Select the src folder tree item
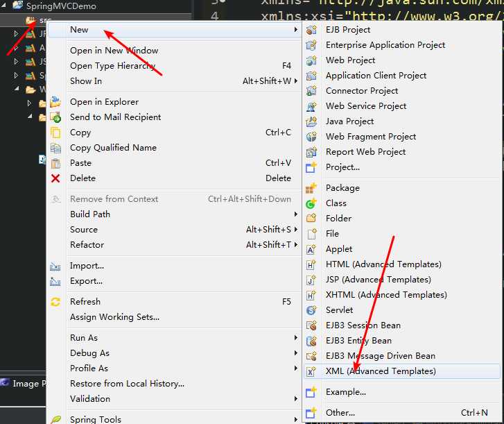504x424 pixels. [45, 21]
